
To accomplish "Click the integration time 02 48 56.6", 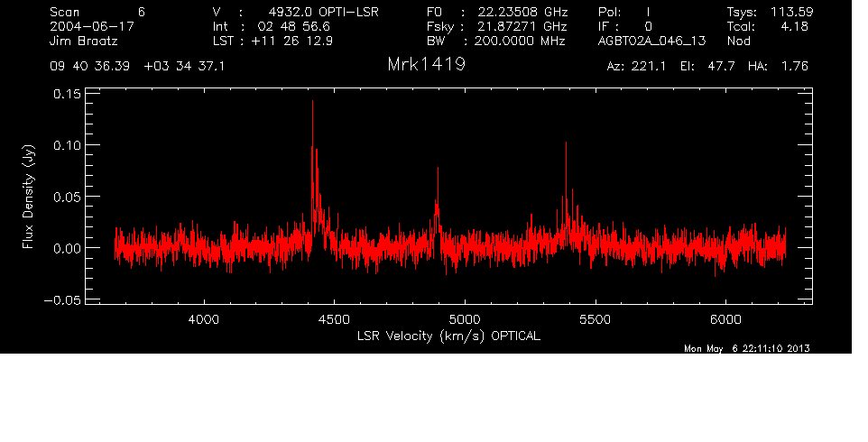I will [294, 26].
